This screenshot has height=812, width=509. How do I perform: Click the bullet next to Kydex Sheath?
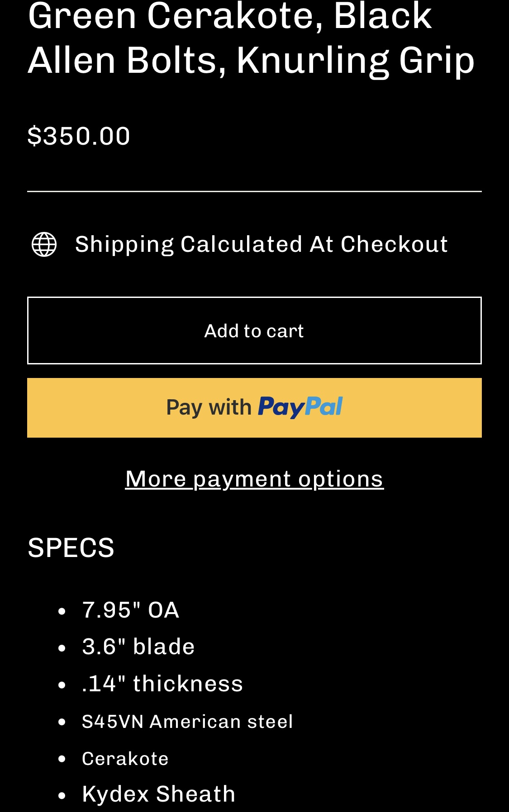point(62,796)
